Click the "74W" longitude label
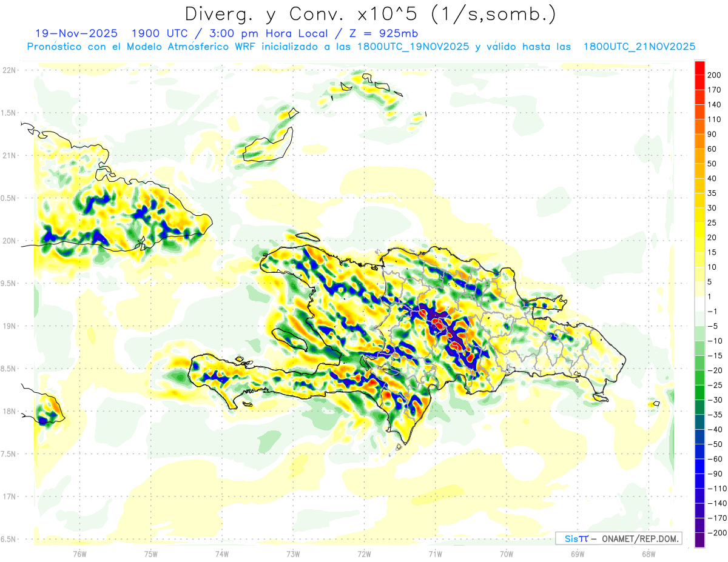 click(x=222, y=554)
